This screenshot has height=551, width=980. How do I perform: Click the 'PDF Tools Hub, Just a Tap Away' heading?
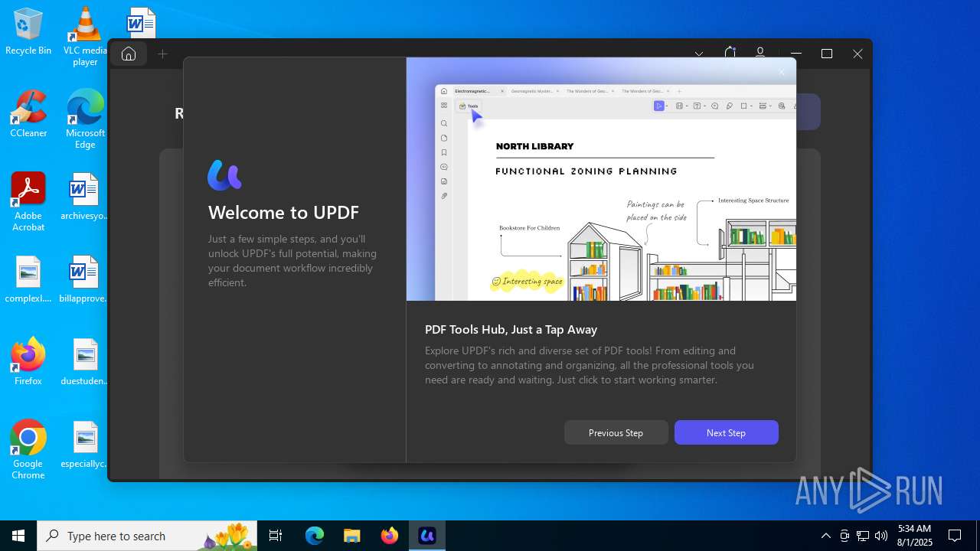pyautogui.click(x=511, y=329)
